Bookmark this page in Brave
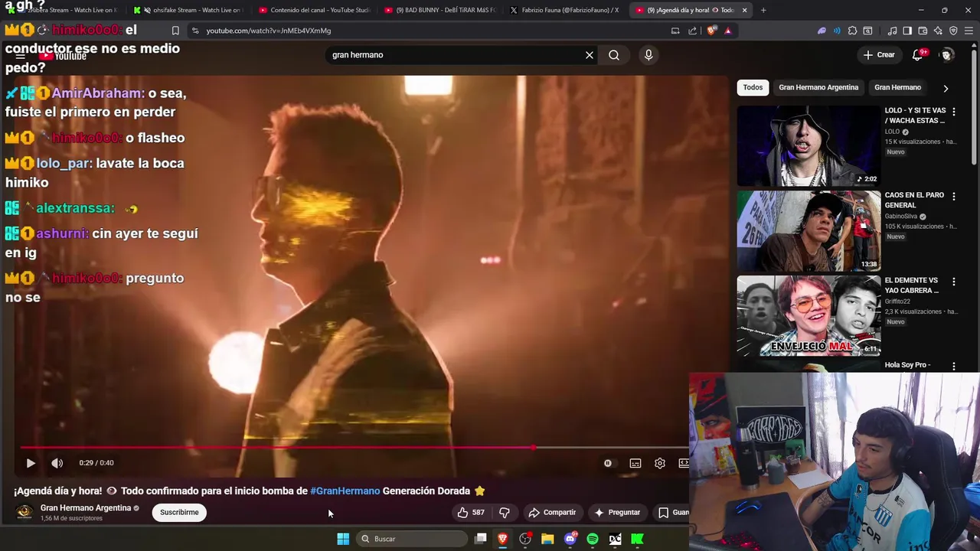The height and width of the screenshot is (551, 980). coord(175,31)
